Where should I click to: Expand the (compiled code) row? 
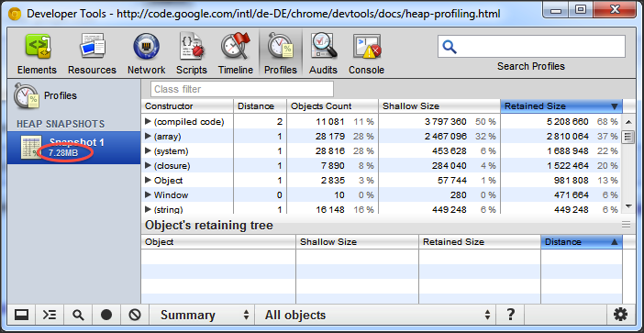[149, 121]
